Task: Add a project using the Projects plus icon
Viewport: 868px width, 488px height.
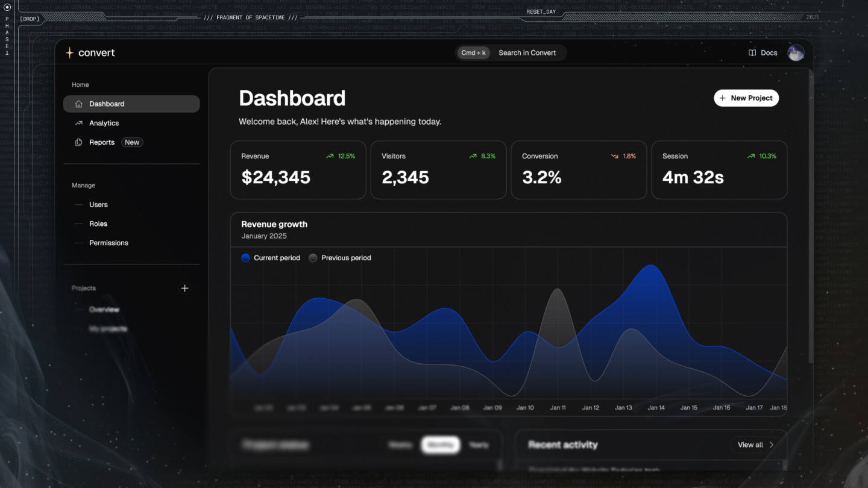Action: click(185, 288)
